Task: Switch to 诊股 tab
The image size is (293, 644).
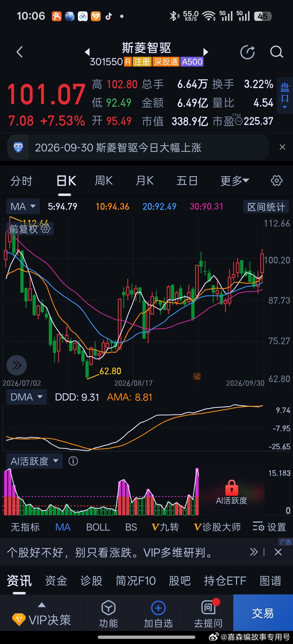Action: 91,581
